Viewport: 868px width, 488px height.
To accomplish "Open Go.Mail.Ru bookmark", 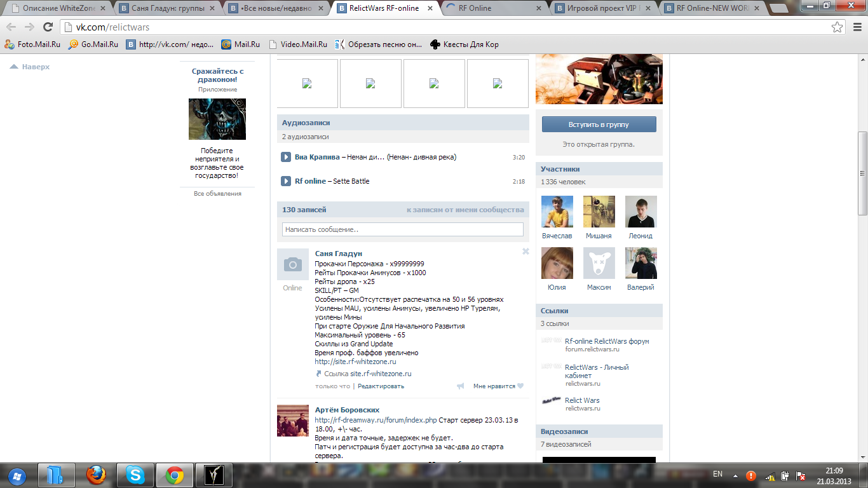I will tap(93, 44).
